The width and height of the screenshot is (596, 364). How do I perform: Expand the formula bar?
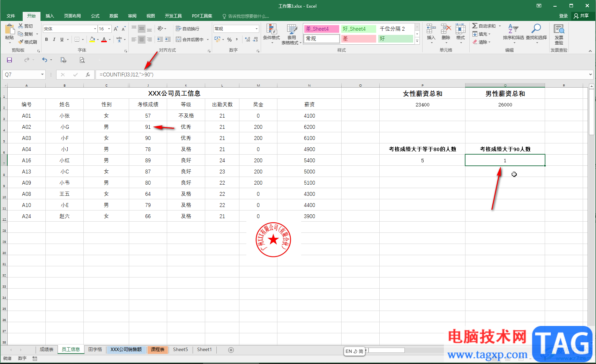click(x=590, y=74)
